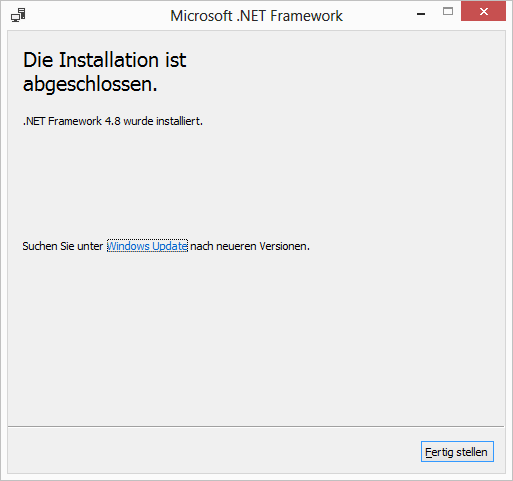Close the dialog with red X
The image size is (513, 481).
(483, 12)
